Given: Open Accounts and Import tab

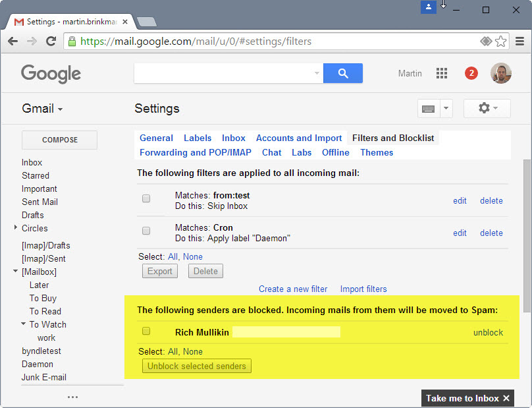Looking at the screenshot, I should pos(299,138).
